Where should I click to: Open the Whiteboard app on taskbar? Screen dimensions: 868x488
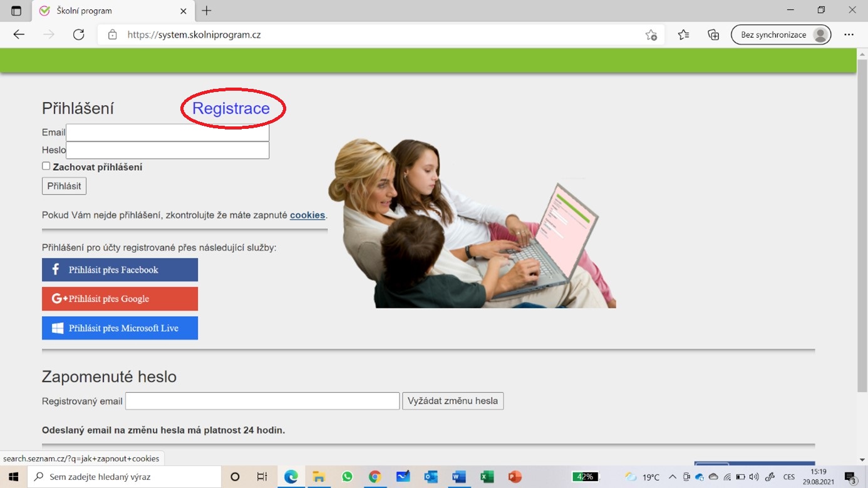pos(403,477)
